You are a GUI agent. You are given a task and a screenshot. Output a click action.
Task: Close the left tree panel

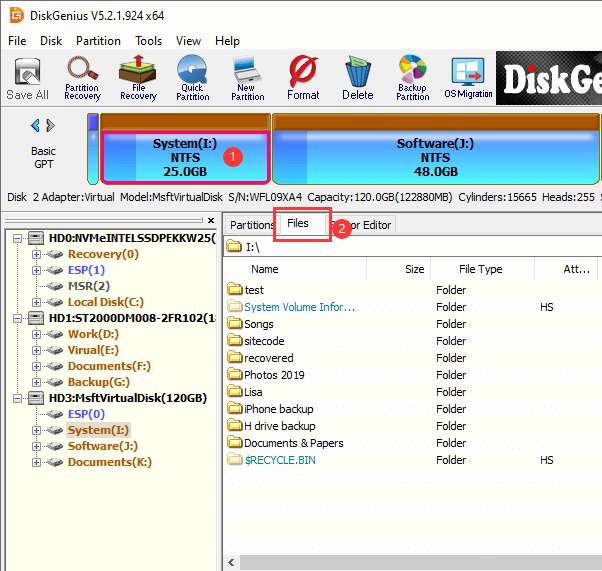(x=211, y=220)
